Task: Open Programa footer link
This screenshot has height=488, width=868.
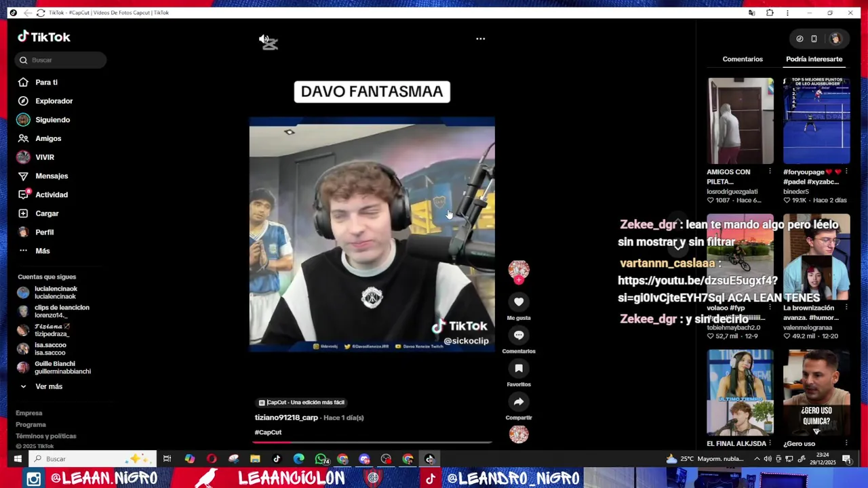Action: tap(31, 424)
